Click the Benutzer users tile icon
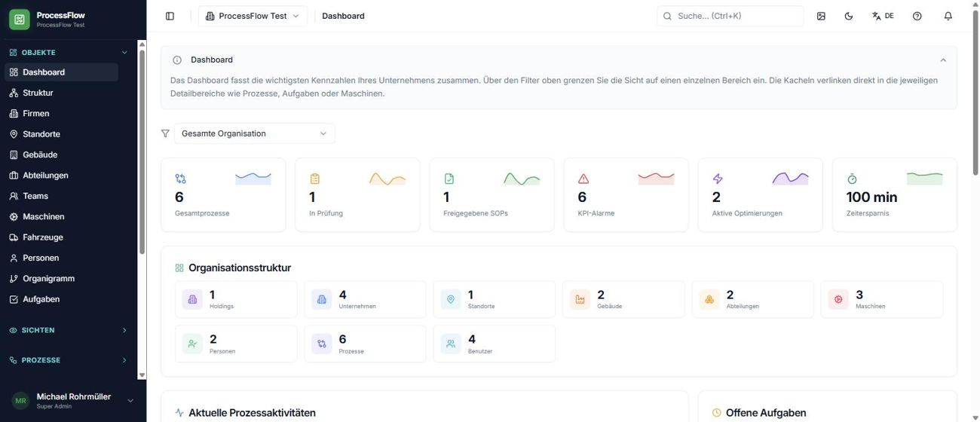The width and height of the screenshot is (980, 422). 451,344
